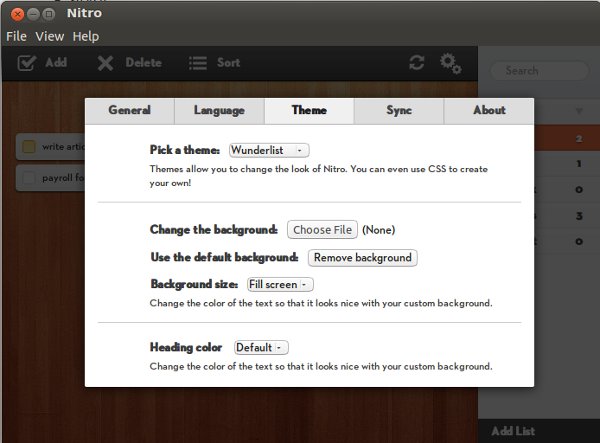Select the Theme tab
The image size is (600, 443).
pyautogui.click(x=309, y=111)
